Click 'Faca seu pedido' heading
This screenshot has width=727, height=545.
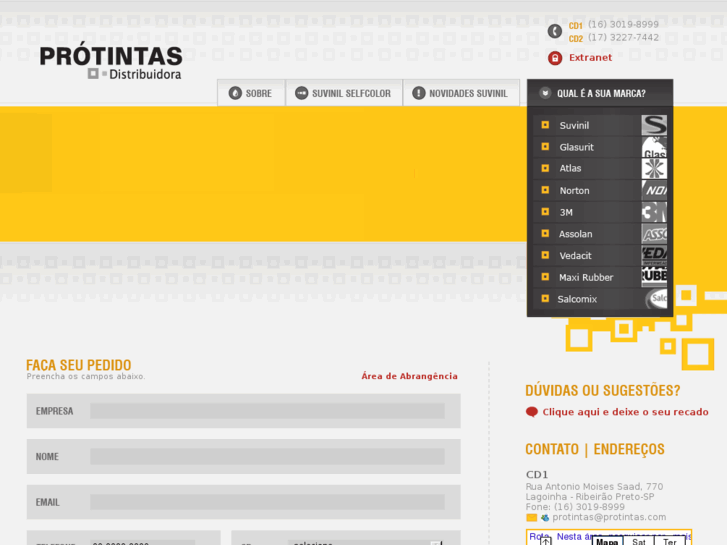pos(78,365)
